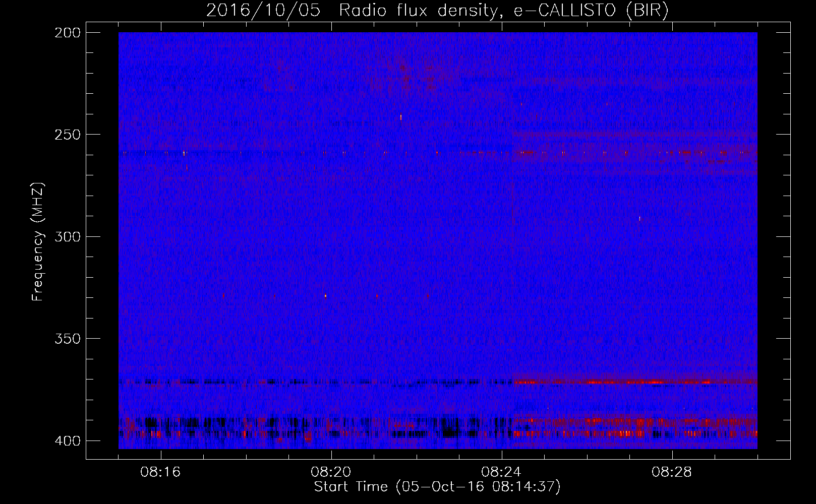816x504 pixels.
Task: Click the 300 frequency tick label
Action: pos(68,236)
